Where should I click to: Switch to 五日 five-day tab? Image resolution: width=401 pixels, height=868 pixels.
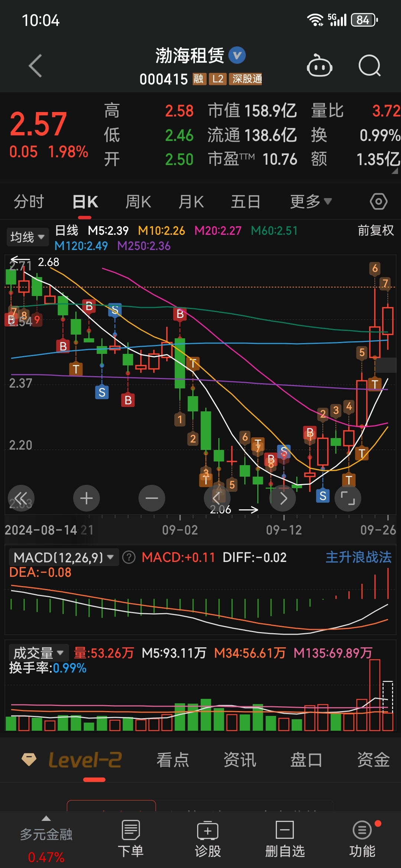245,202
